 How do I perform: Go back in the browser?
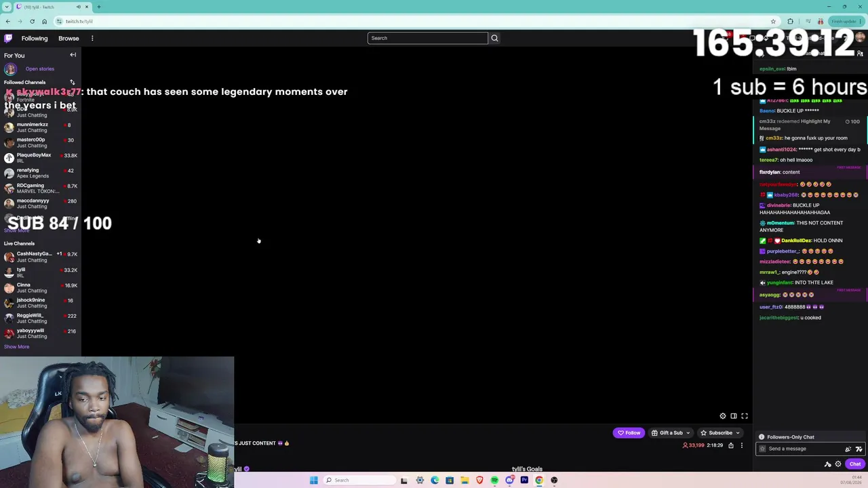coord(7,21)
